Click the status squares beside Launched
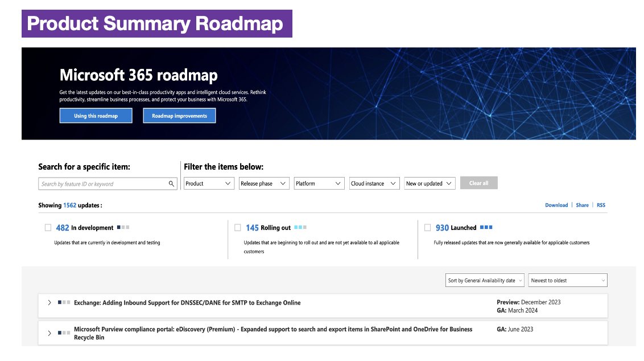 click(486, 227)
